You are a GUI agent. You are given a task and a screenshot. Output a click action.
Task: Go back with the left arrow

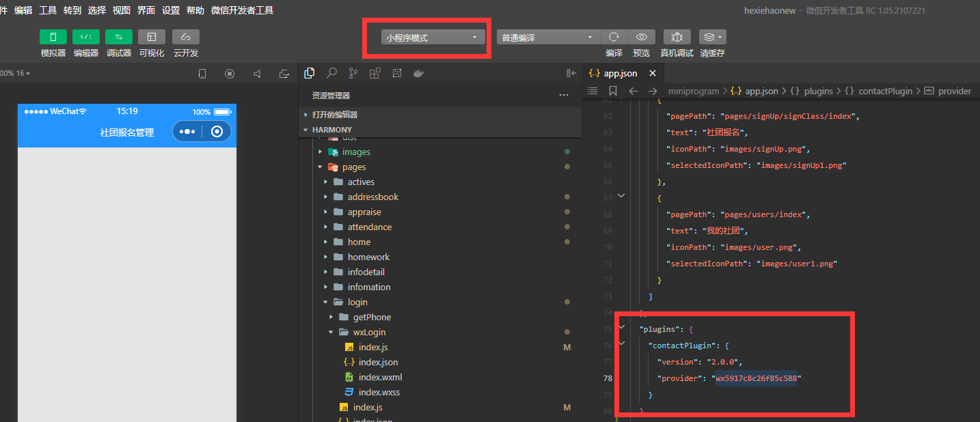tap(634, 91)
